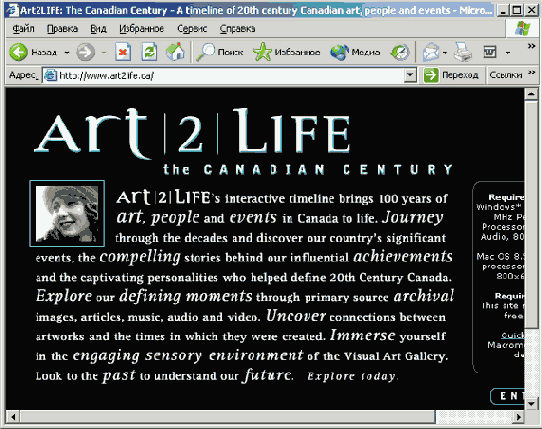Image resolution: width=542 pixels, height=429 pixels.
Task: Click the ENTER button on the page
Action: pyautogui.click(x=508, y=396)
